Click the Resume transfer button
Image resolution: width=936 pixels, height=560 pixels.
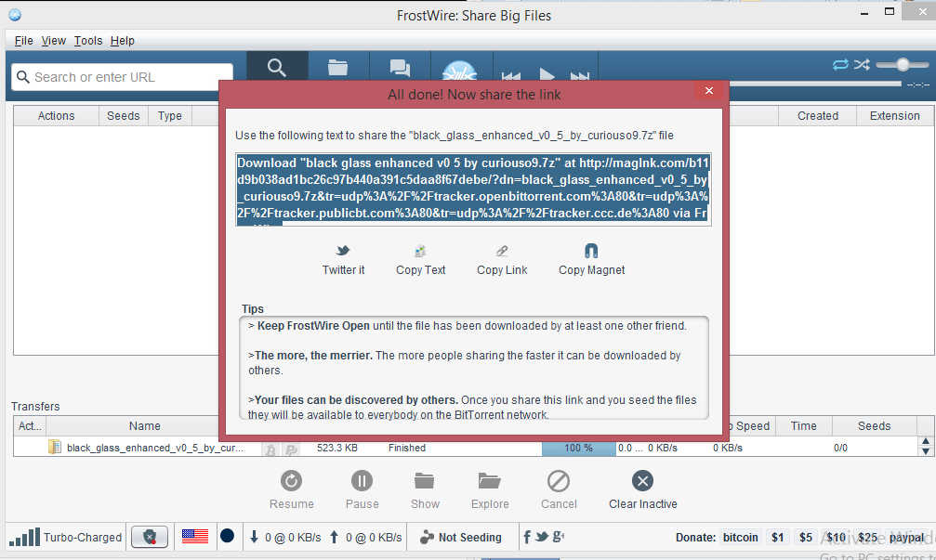click(291, 490)
